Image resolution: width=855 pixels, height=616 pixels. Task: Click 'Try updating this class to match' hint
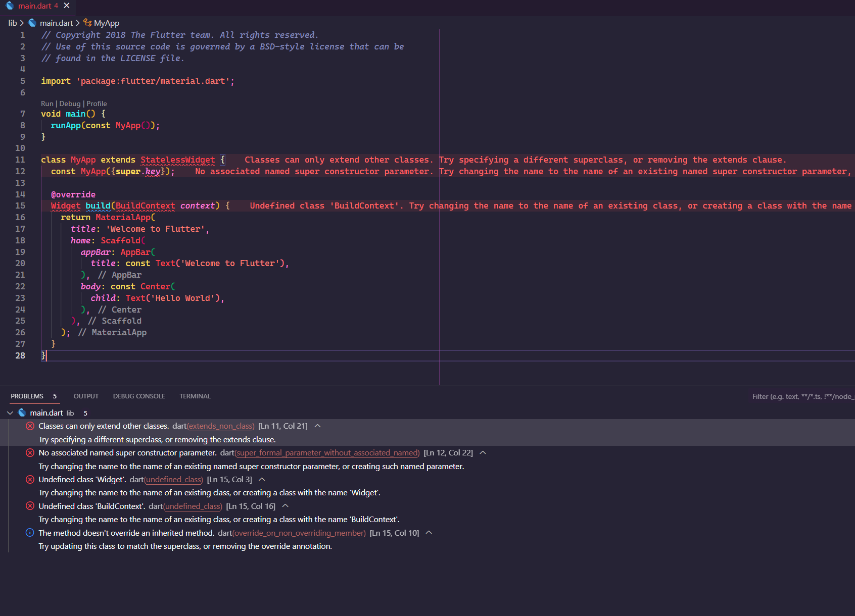(185, 546)
